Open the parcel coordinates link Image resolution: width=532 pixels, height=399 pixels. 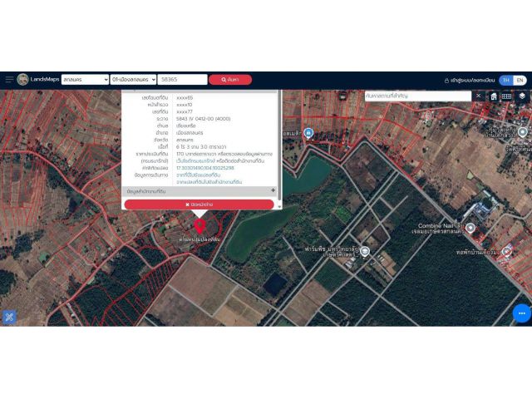[205, 168]
